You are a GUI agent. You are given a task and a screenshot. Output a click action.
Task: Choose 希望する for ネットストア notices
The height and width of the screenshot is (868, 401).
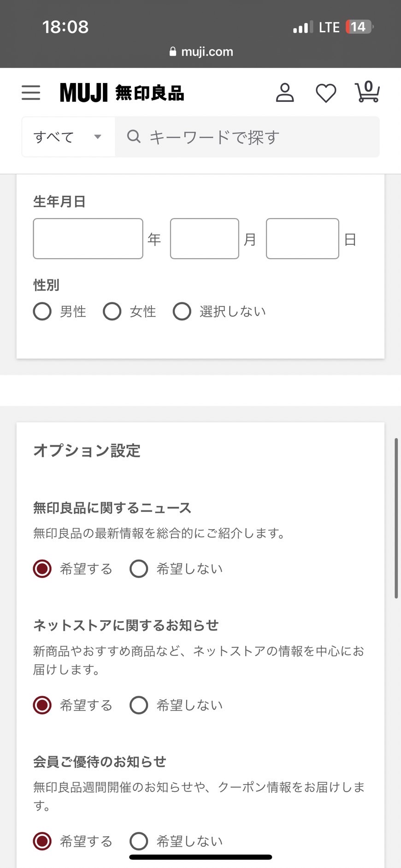click(x=42, y=705)
